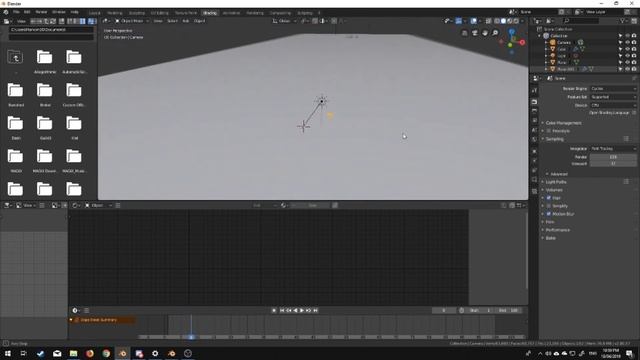The width and height of the screenshot is (640, 360).
Task: Switch to the UV Editing workspace tab
Action: pos(160,13)
